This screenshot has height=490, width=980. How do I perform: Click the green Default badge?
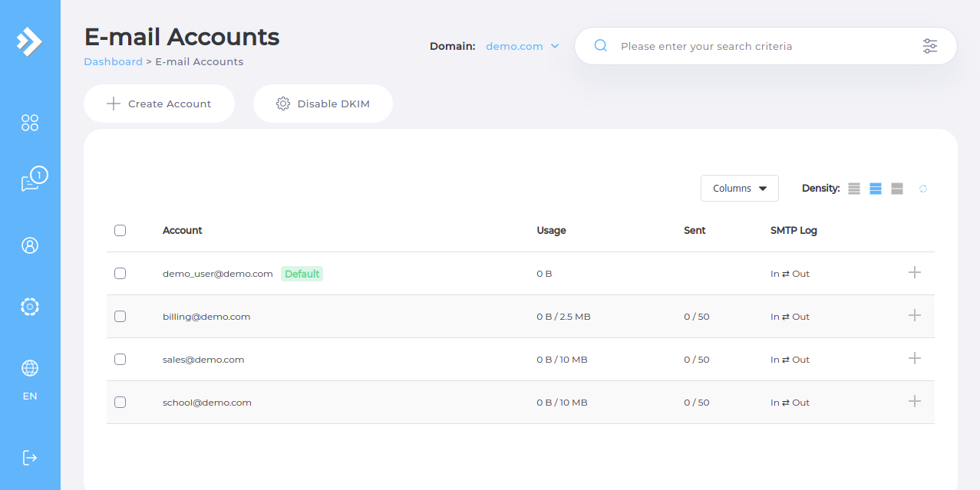click(302, 274)
